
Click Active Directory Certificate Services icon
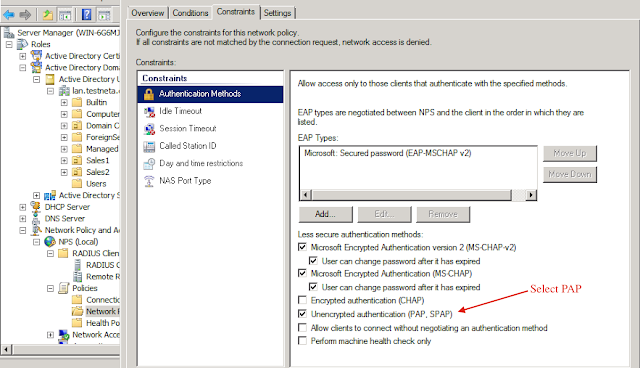pyautogui.click(x=37, y=55)
